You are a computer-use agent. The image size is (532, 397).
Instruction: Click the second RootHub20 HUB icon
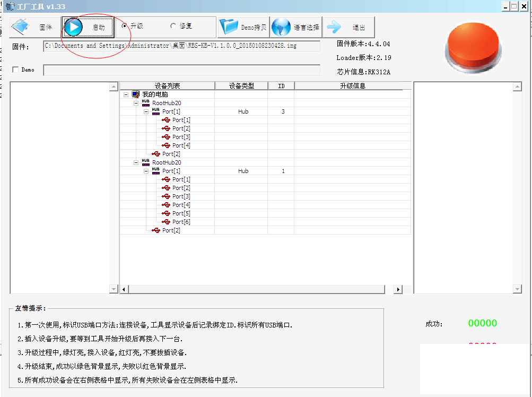[x=145, y=162]
